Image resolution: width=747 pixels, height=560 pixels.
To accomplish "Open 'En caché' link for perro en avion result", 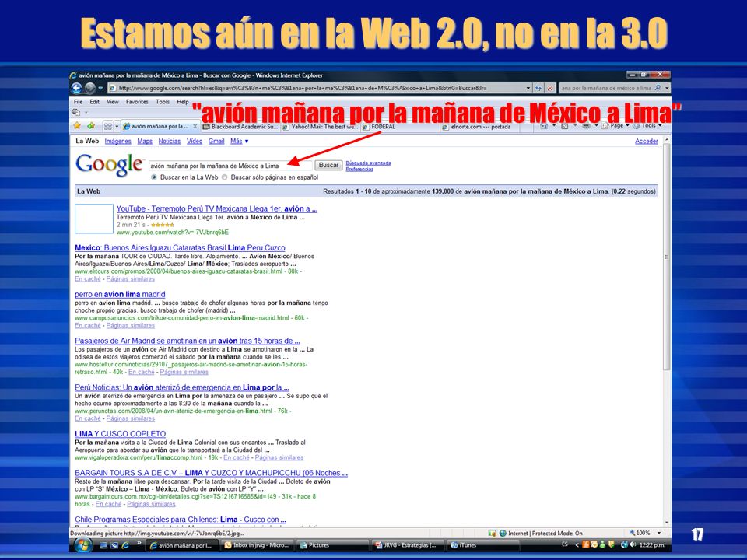I will click(88, 326).
